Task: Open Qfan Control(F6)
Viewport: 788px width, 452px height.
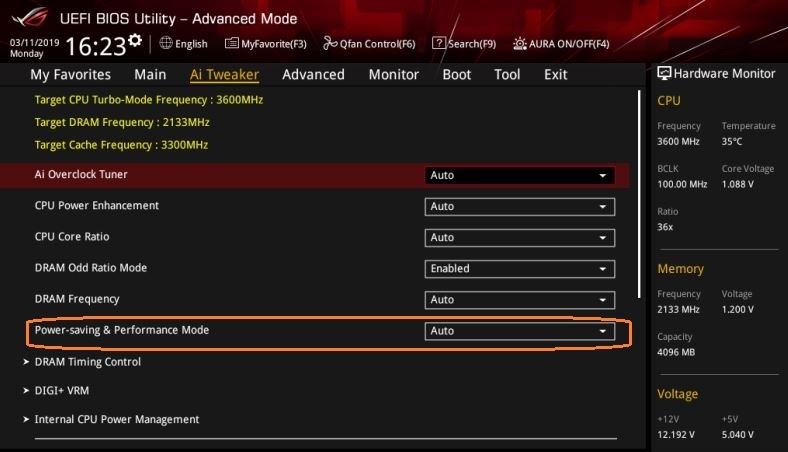Action: click(377, 44)
